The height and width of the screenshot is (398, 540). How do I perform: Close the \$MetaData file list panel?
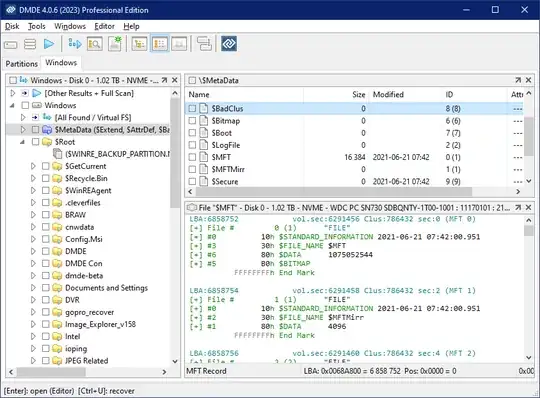528,80
